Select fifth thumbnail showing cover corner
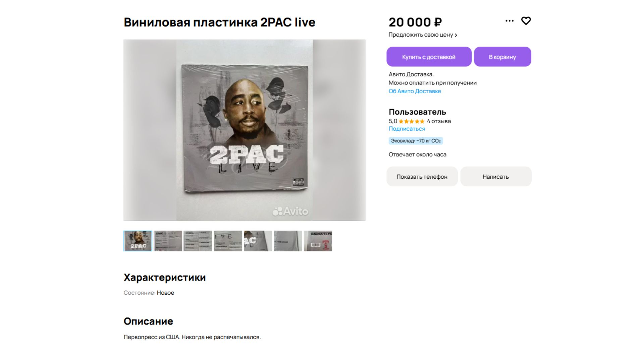The width and height of the screenshot is (644, 362). coord(258,241)
